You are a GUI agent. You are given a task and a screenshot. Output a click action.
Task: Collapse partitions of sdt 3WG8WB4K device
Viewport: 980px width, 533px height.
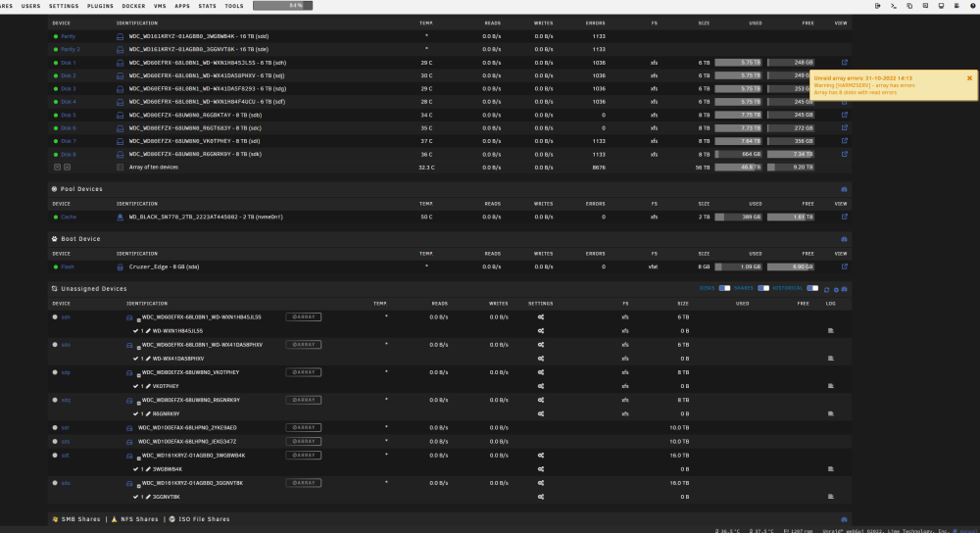point(138,458)
